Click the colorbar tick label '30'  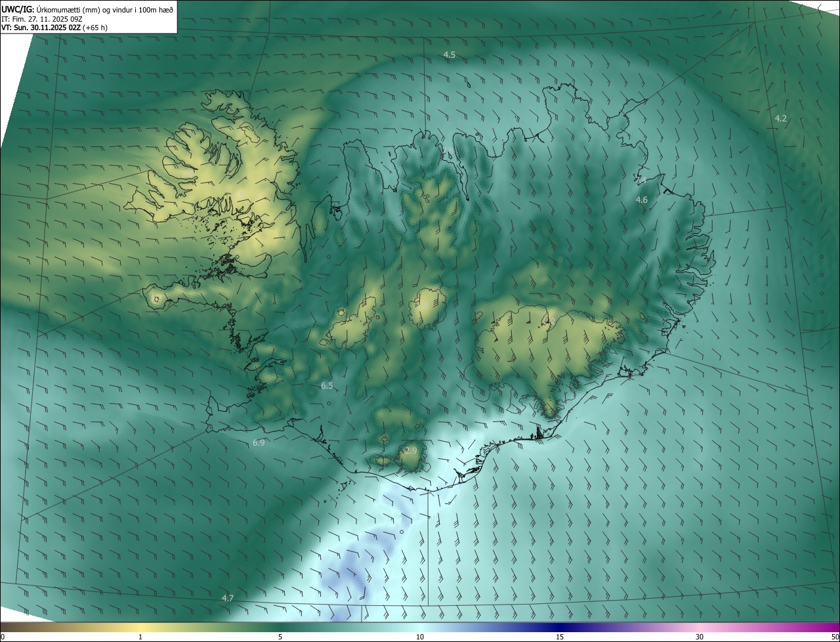pos(700,637)
